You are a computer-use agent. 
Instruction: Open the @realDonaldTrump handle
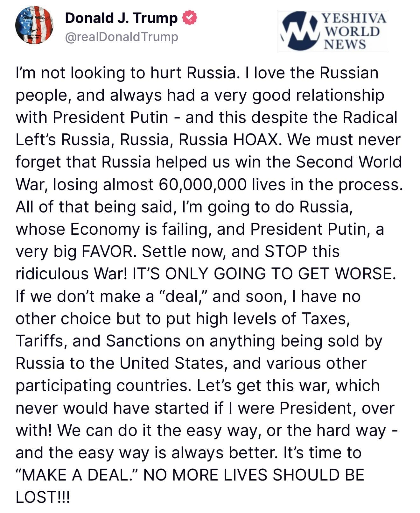click(121, 37)
